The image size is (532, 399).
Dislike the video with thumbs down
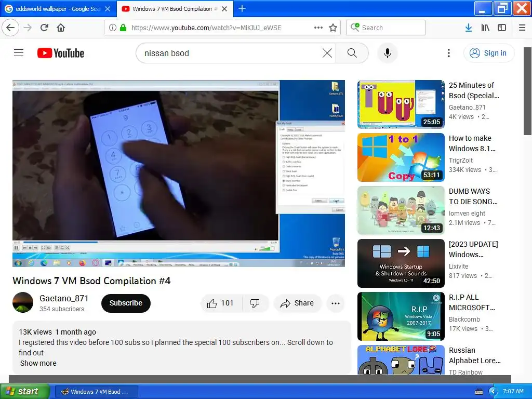point(255,303)
